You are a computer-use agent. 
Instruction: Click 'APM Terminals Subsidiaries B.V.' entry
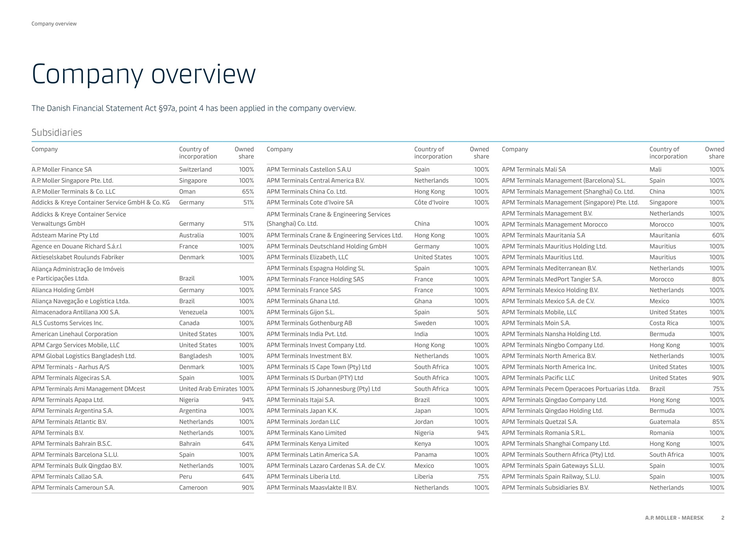click(545, 487)
